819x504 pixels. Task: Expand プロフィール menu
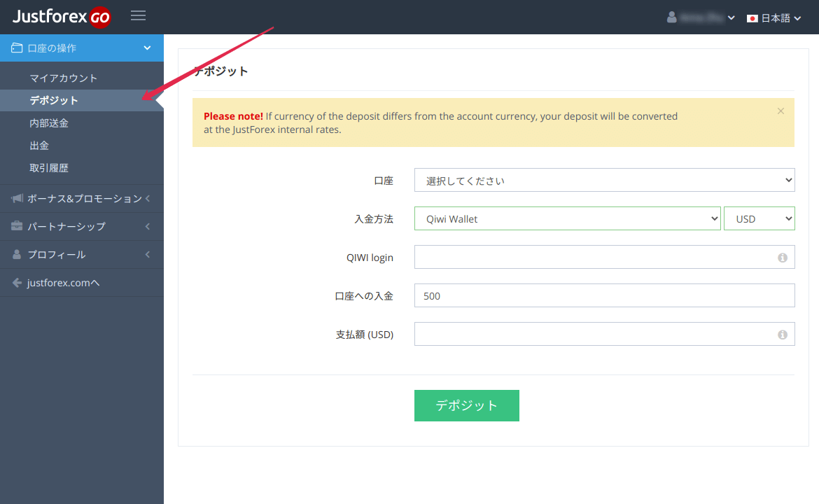[82, 255]
